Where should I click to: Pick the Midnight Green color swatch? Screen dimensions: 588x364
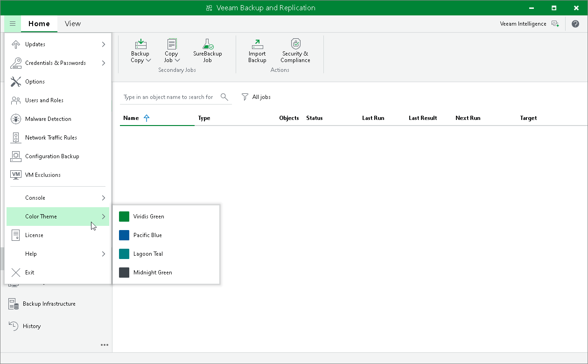pyautogui.click(x=124, y=273)
